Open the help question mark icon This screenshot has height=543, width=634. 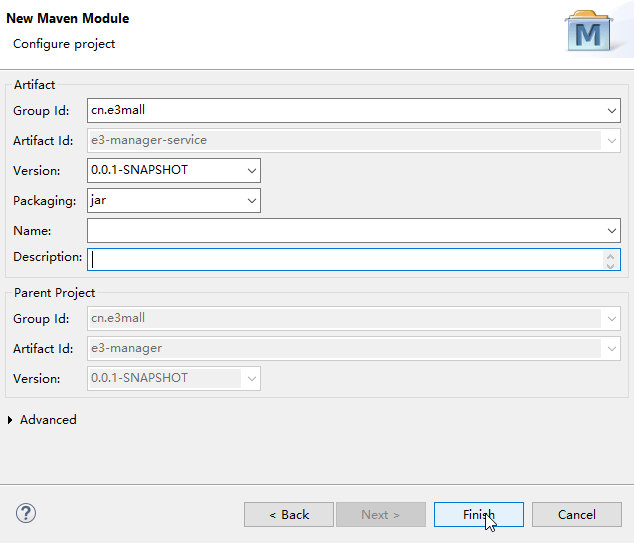coord(27,514)
